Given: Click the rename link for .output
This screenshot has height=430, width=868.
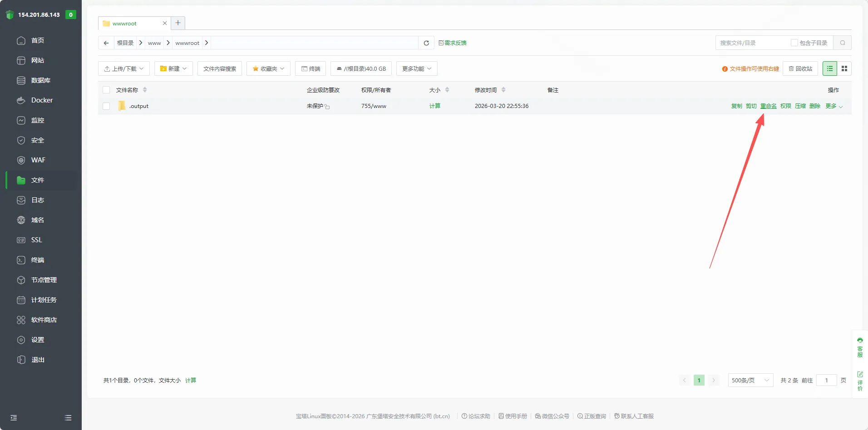Looking at the screenshot, I should click(768, 106).
